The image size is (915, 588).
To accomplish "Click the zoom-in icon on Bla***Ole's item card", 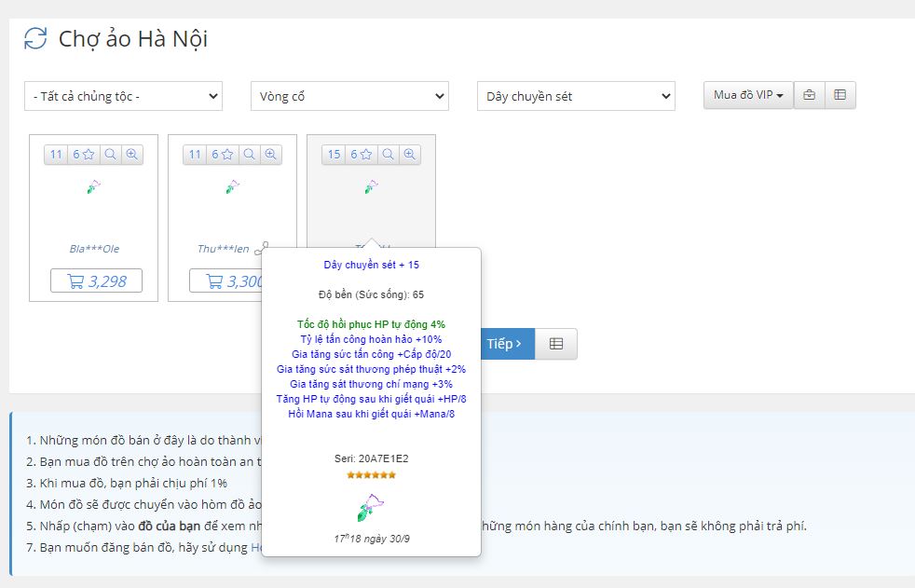I will coord(131,155).
